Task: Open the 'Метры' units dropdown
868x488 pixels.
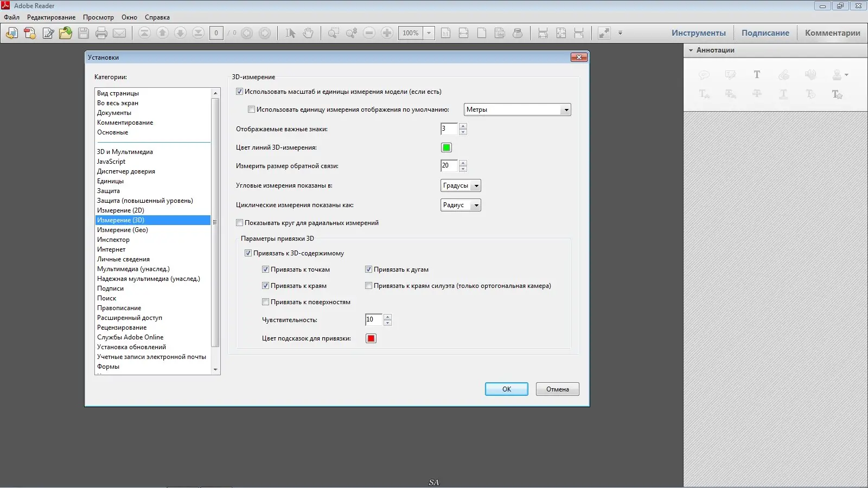Action: pos(566,109)
